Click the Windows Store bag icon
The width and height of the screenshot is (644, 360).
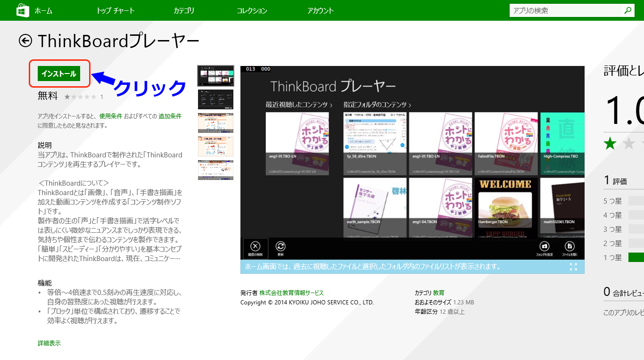23,10
